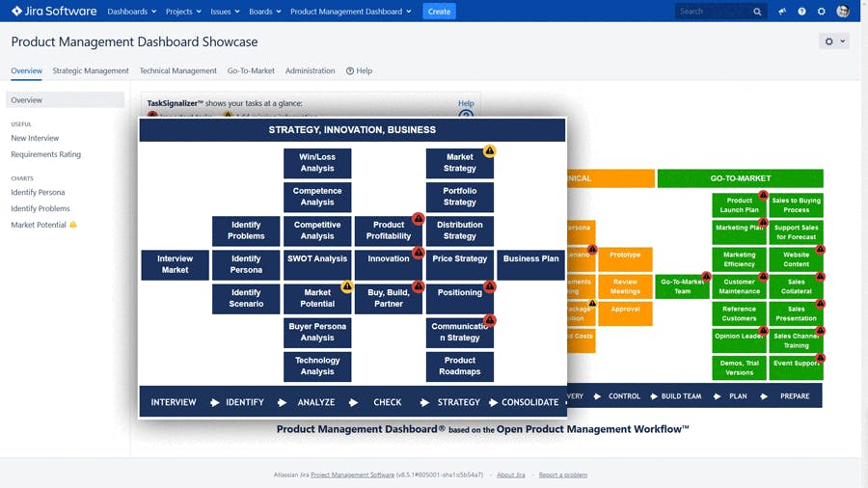Screen dimensions: 868x488
Task: Switch to the Go-To-Market tab
Action: coord(251,70)
